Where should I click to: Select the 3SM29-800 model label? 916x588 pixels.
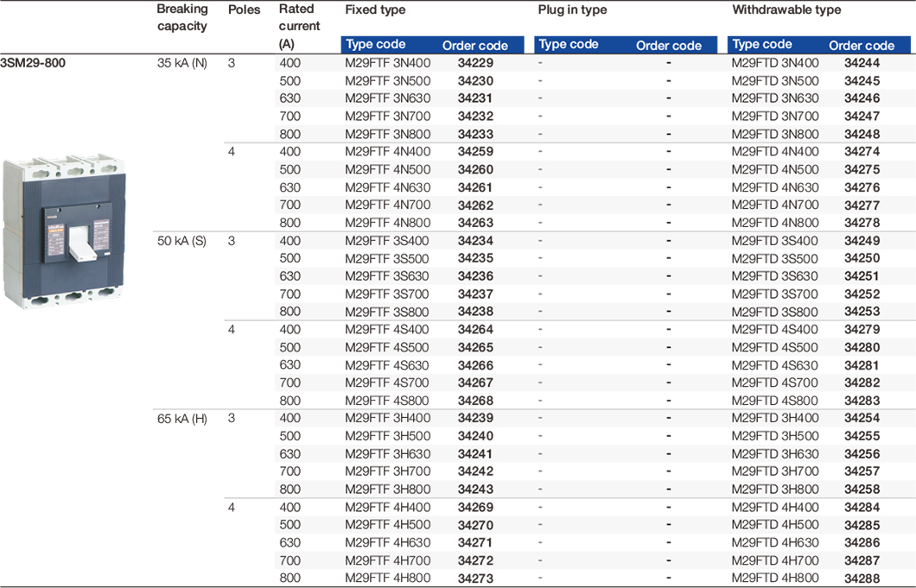point(34,62)
